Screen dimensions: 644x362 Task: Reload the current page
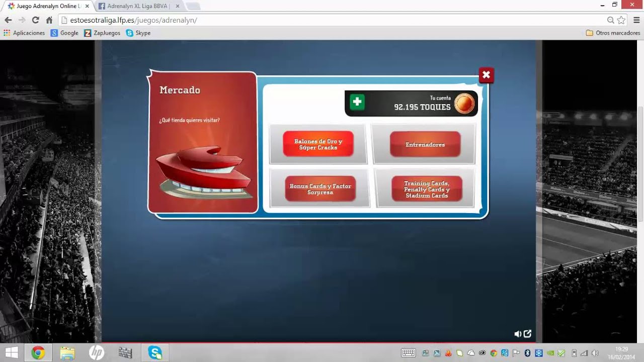[x=35, y=20]
